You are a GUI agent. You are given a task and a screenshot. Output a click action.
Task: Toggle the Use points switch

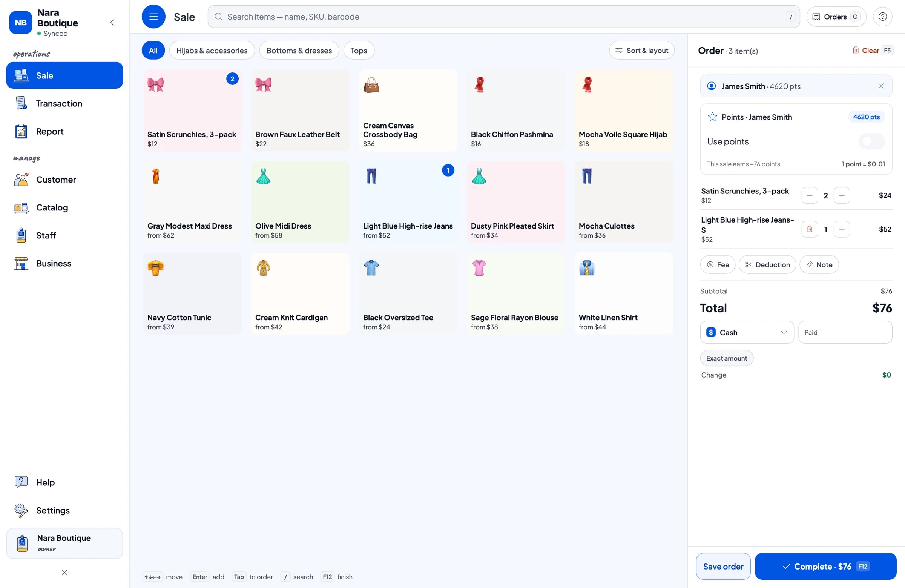pos(871,141)
